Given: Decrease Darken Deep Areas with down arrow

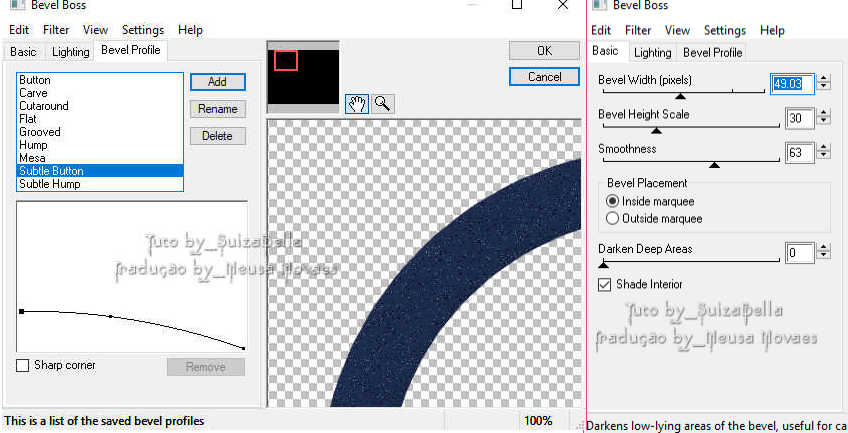Looking at the screenshot, I should (x=824, y=256).
